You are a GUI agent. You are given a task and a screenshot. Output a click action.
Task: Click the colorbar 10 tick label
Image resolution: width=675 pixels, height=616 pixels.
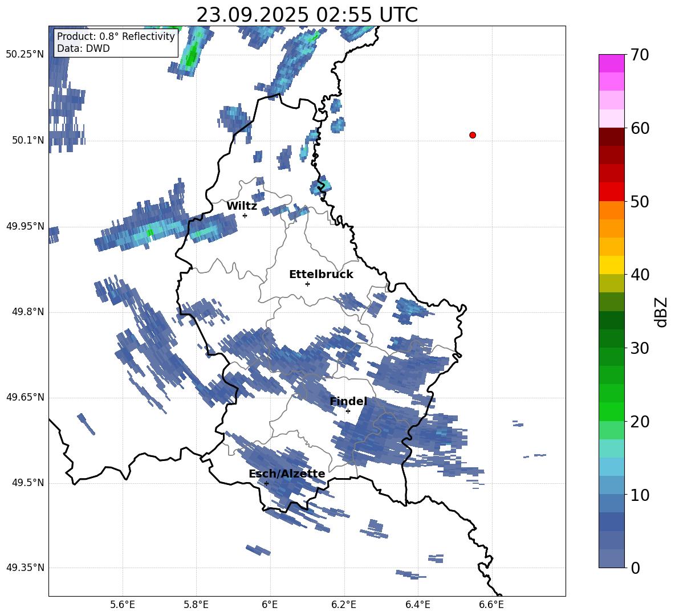(x=640, y=495)
